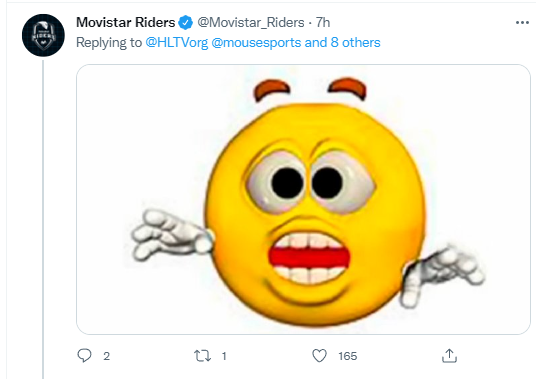The width and height of the screenshot is (536, 379).
Task: Click the retweet arrows icon
Action: [x=202, y=356]
